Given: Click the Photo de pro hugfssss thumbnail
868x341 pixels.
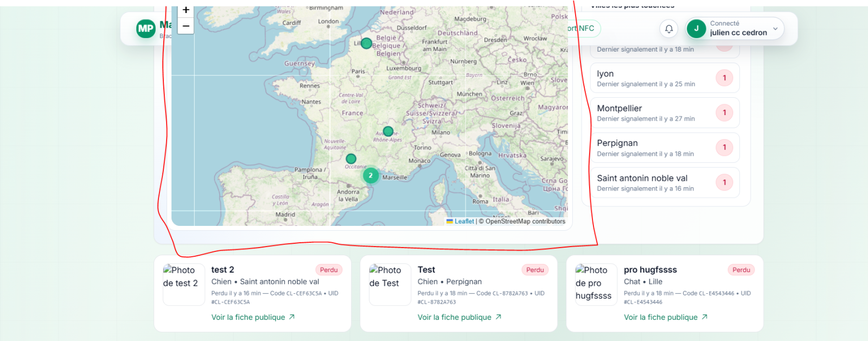Looking at the screenshot, I should 596,285.
